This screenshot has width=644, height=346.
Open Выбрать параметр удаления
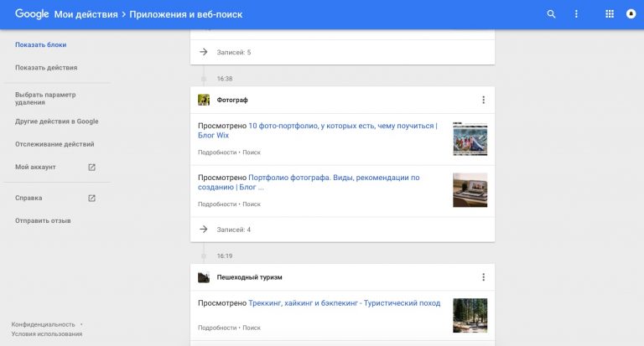[x=45, y=98]
